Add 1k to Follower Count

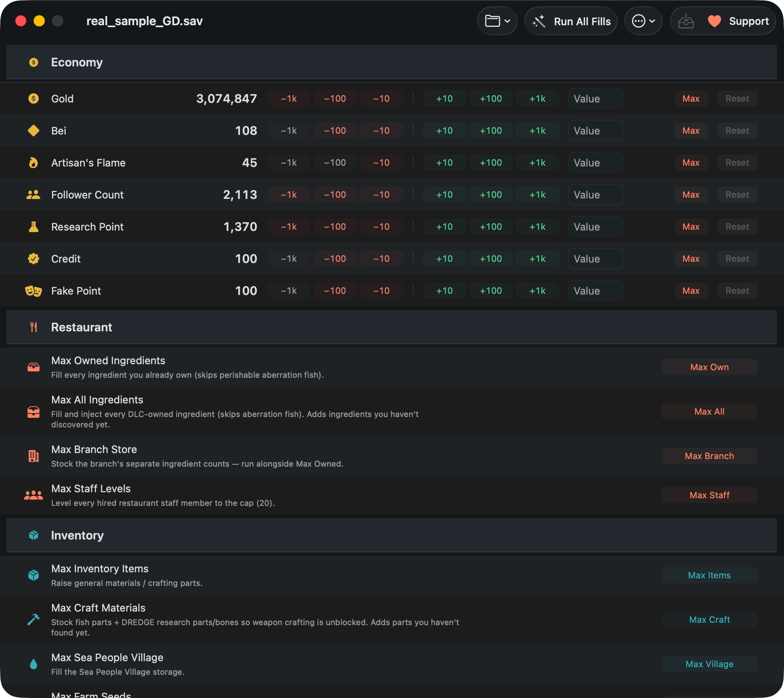(x=538, y=195)
